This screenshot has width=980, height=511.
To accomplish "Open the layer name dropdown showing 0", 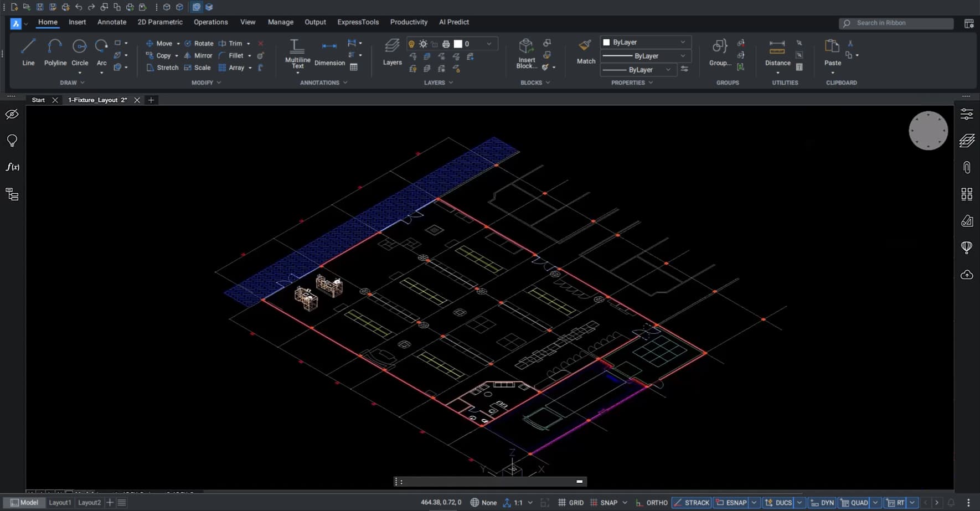I will click(488, 44).
